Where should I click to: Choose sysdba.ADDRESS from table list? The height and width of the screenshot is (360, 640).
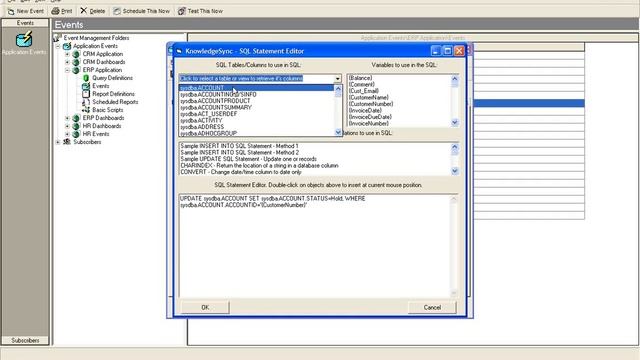tap(256, 127)
